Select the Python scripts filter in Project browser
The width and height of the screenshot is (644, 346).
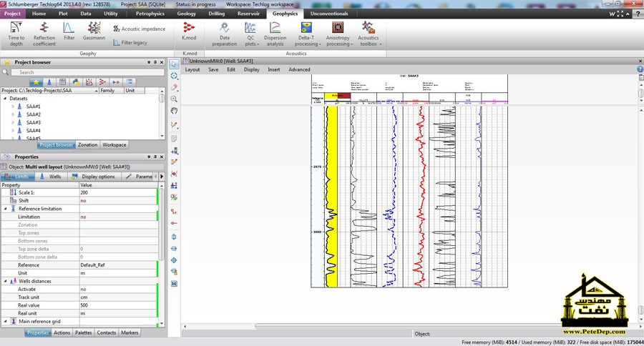[76, 82]
